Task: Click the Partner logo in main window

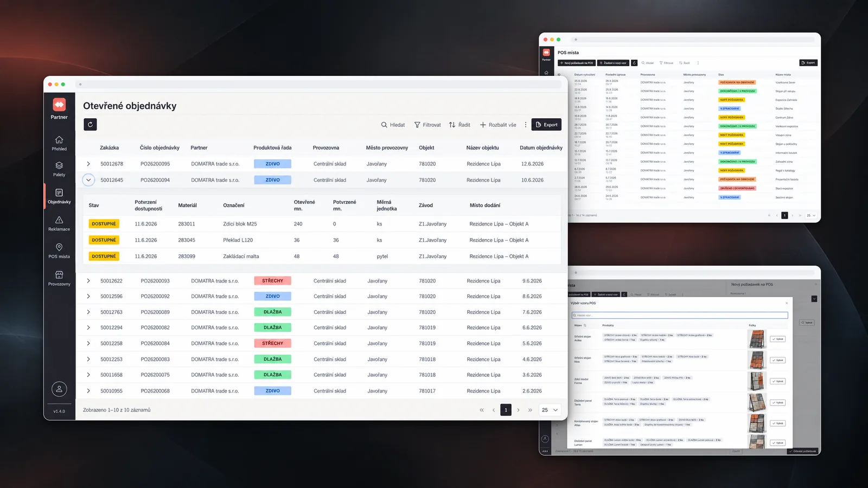Action: pos(59,104)
